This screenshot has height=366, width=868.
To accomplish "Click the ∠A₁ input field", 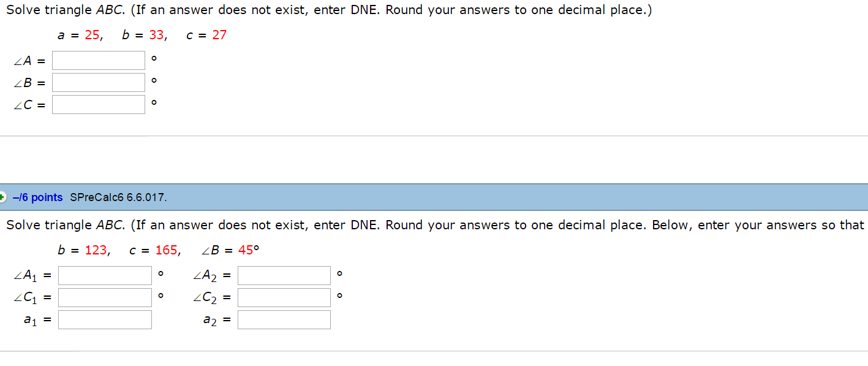I will click(x=105, y=276).
